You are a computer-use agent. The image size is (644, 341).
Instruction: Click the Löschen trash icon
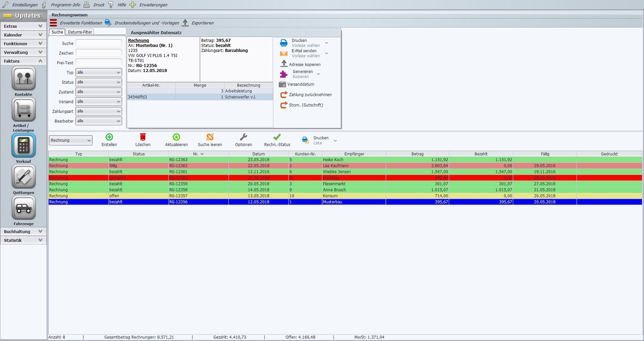pos(143,137)
